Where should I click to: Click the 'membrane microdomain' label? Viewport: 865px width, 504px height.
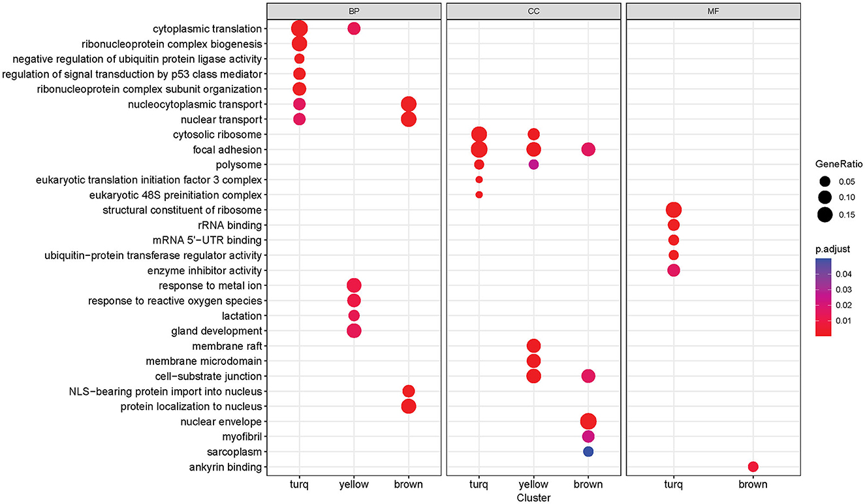[x=204, y=361]
